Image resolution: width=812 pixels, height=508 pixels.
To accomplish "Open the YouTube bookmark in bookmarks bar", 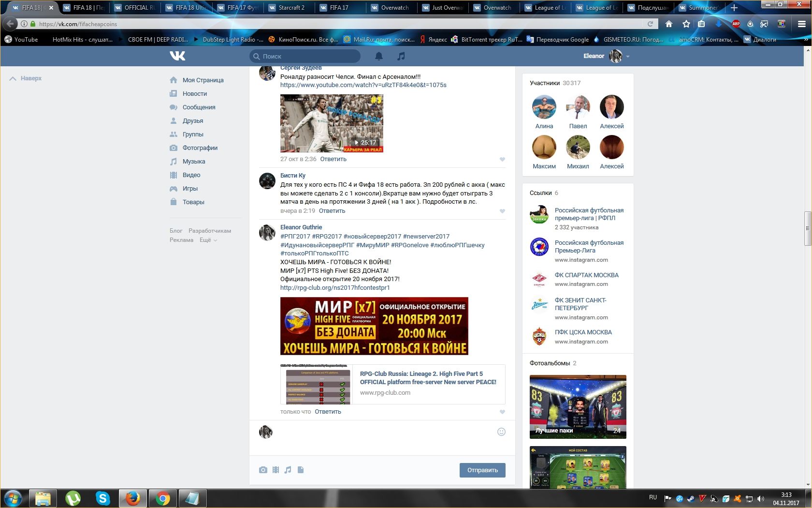I will pyautogui.click(x=21, y=40).
